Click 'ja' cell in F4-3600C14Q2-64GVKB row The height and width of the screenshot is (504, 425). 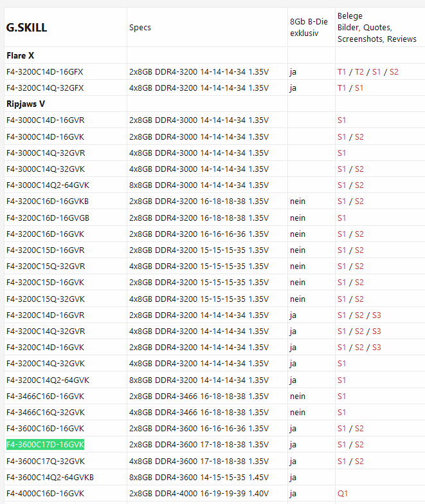pos(293,478)
